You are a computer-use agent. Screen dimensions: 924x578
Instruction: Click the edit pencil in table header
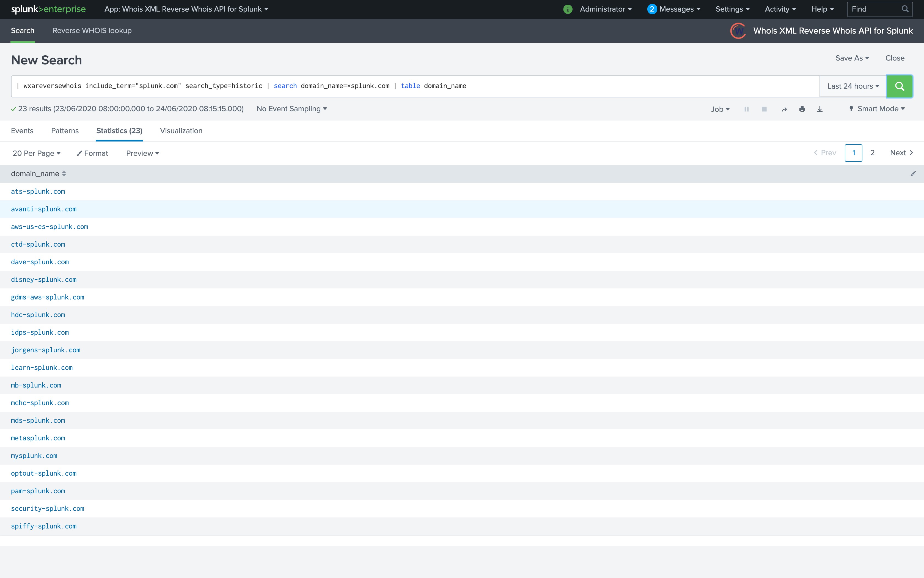(913, 174)
